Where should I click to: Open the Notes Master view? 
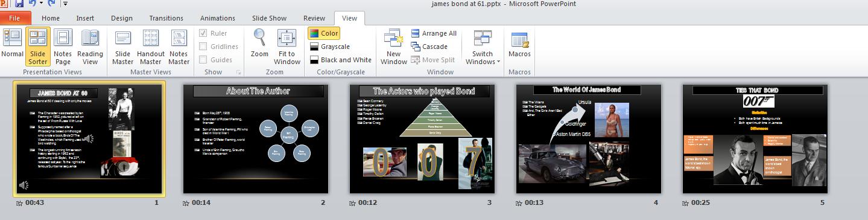(x=179, y=46)
